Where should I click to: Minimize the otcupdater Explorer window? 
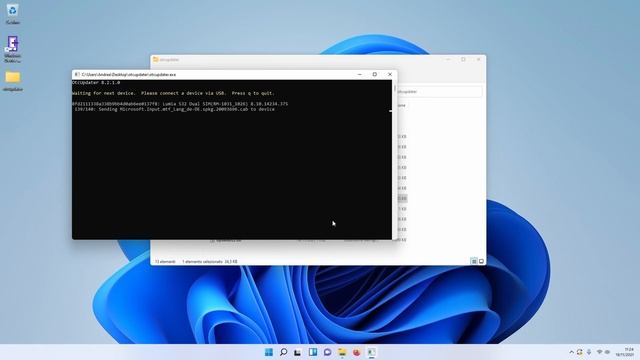448,60
